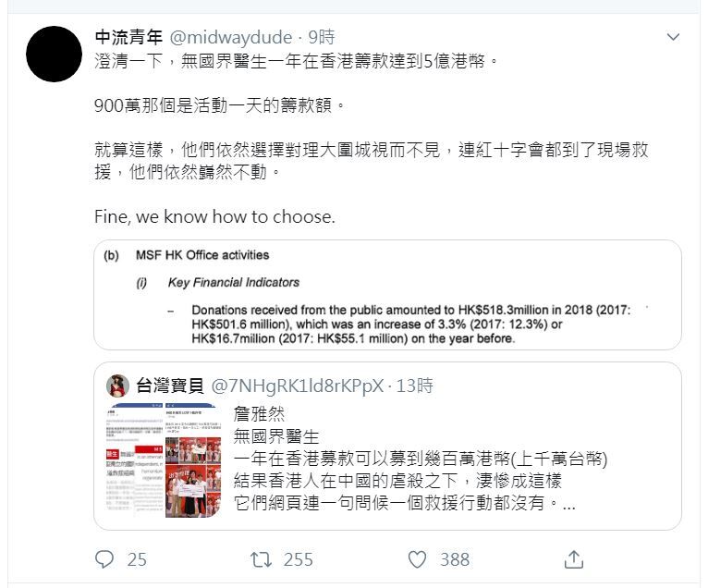Open the quoted tweet's screenshot thumbnail
The image size is (708, 588).
click(164, 460)
